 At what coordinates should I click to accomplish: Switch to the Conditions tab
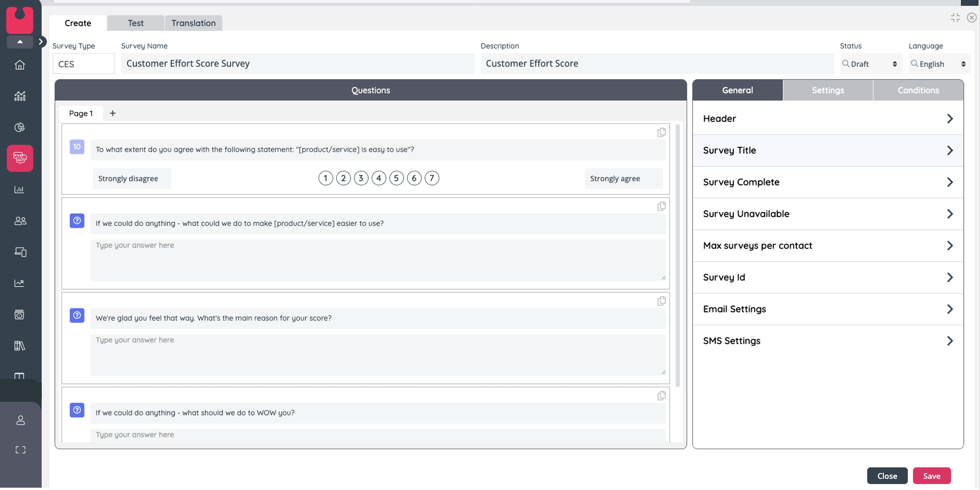[918, 90]
